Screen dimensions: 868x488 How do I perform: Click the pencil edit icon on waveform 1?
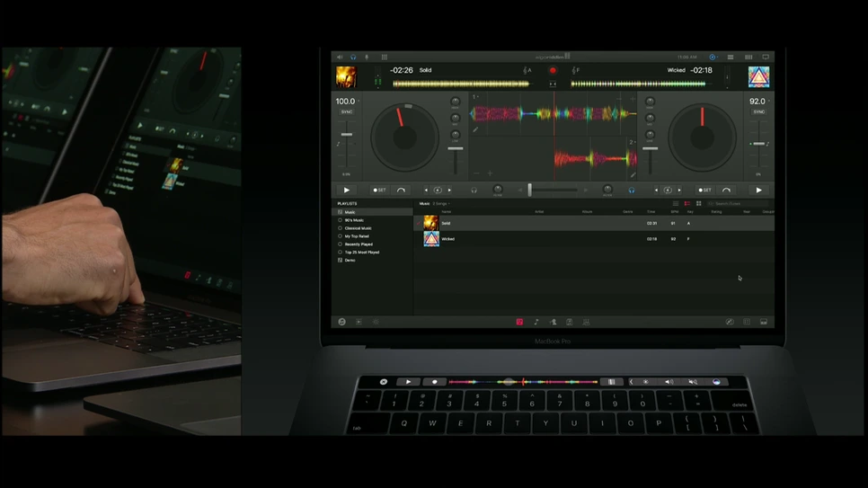(475, 129)
